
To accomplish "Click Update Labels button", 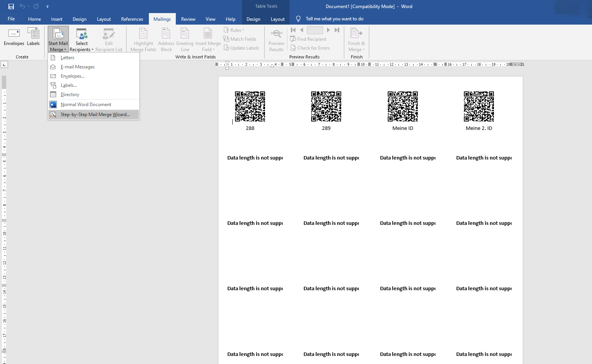I will pyautogui.click(x=241, y=48).
